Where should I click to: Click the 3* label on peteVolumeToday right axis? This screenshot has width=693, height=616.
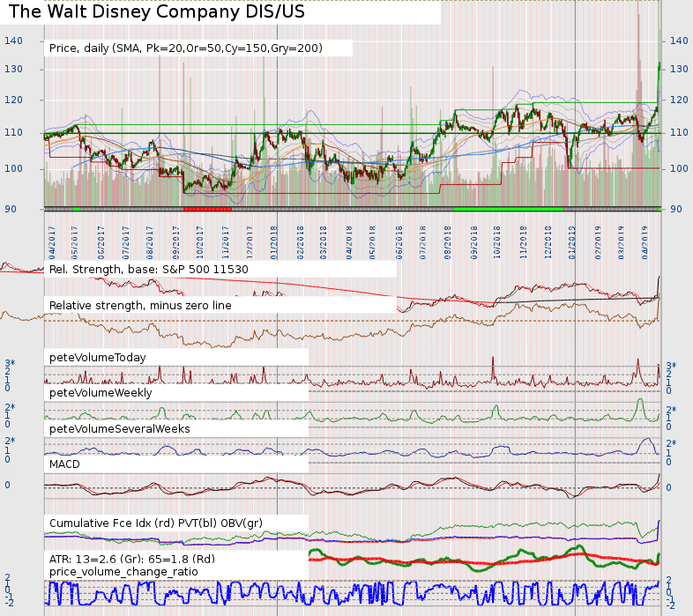[671, 366]
